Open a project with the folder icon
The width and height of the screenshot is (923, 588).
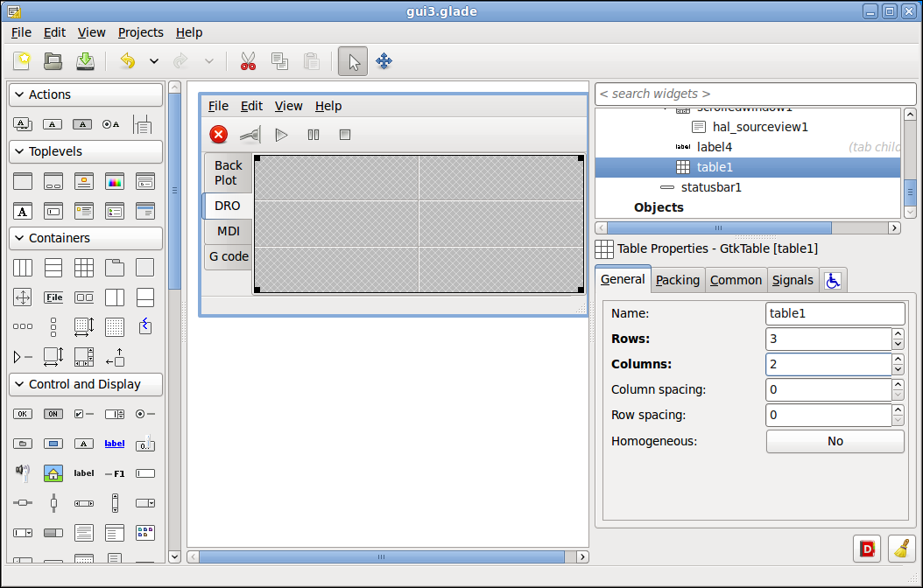[53, 60]
